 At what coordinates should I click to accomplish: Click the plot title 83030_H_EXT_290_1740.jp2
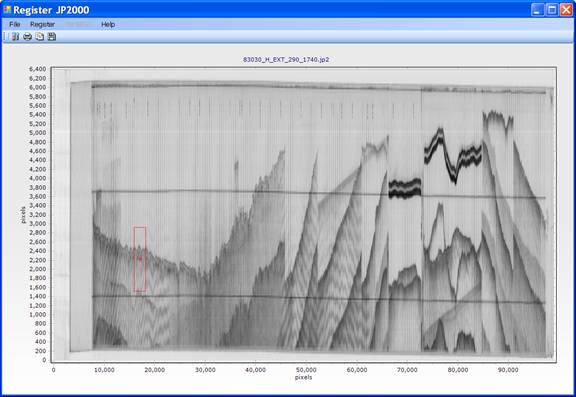(x=286, y=59)
